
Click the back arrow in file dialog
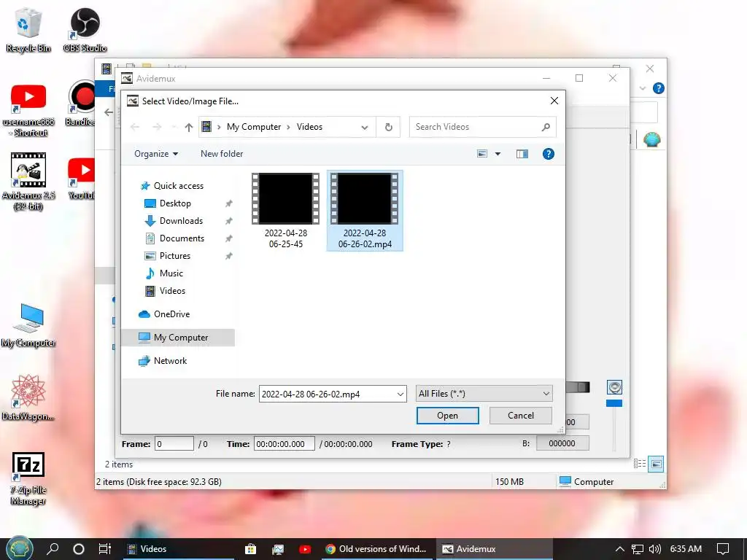tap(135, 127)
